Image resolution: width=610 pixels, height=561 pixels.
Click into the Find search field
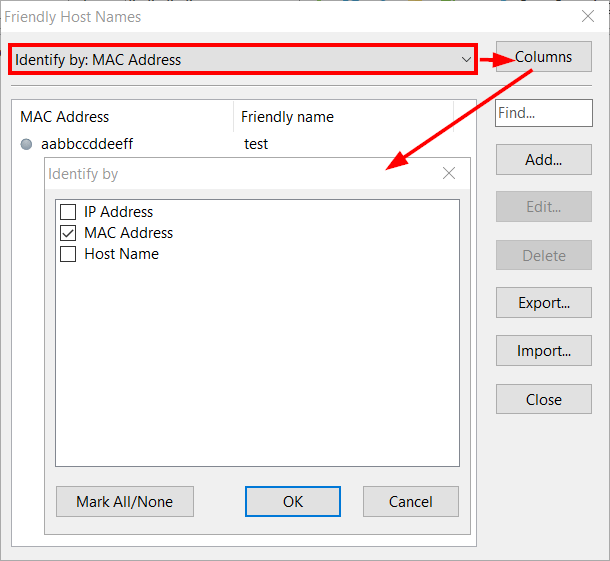tap(543, 113)
